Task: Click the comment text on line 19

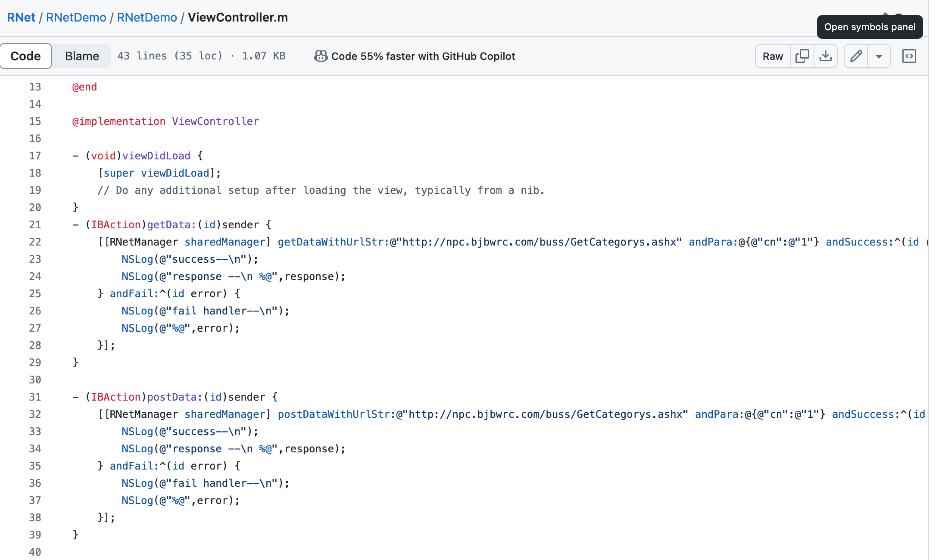Action: pyautogui.click(x=321, y=190)
